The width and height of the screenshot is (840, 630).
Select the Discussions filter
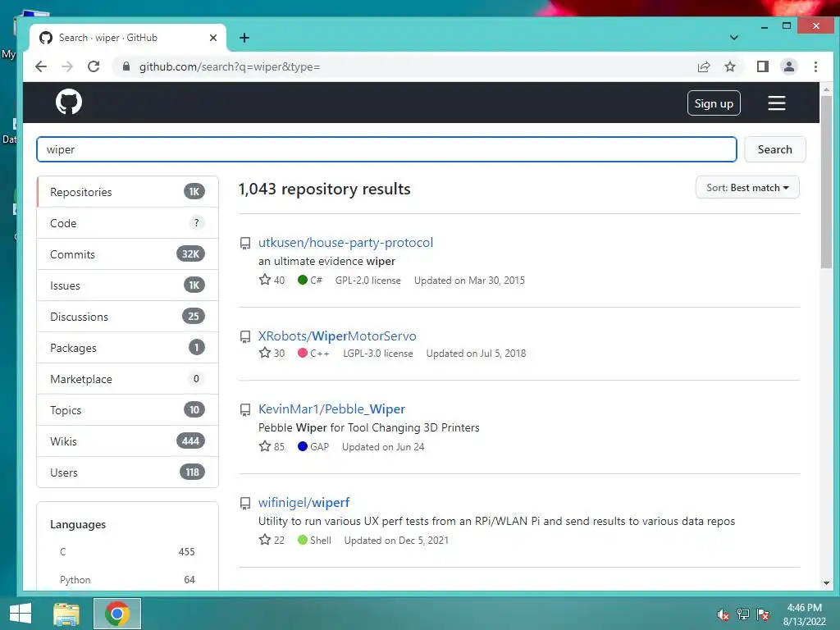127,317
